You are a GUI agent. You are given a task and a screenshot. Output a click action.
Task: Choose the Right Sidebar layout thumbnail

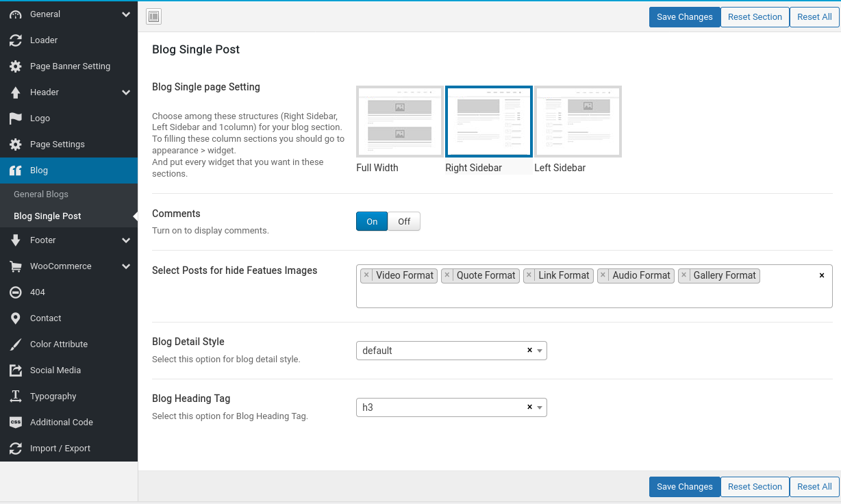[x=489, y=122]
